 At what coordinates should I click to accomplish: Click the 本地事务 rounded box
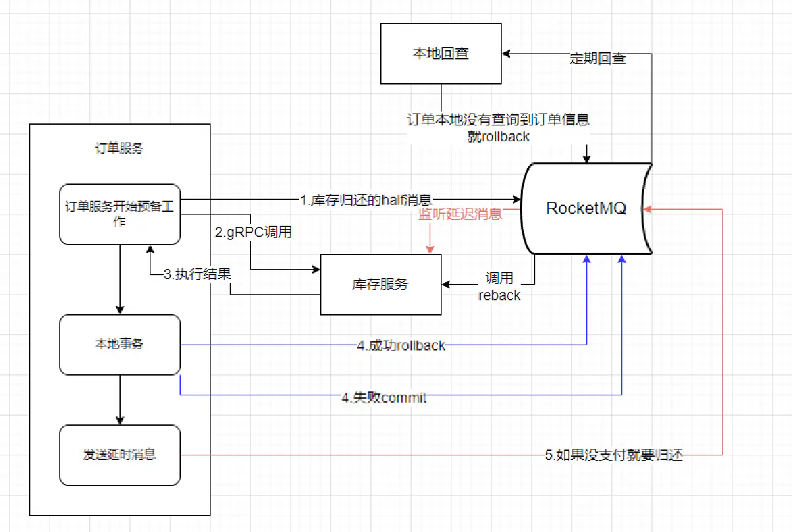click(119, 345)
